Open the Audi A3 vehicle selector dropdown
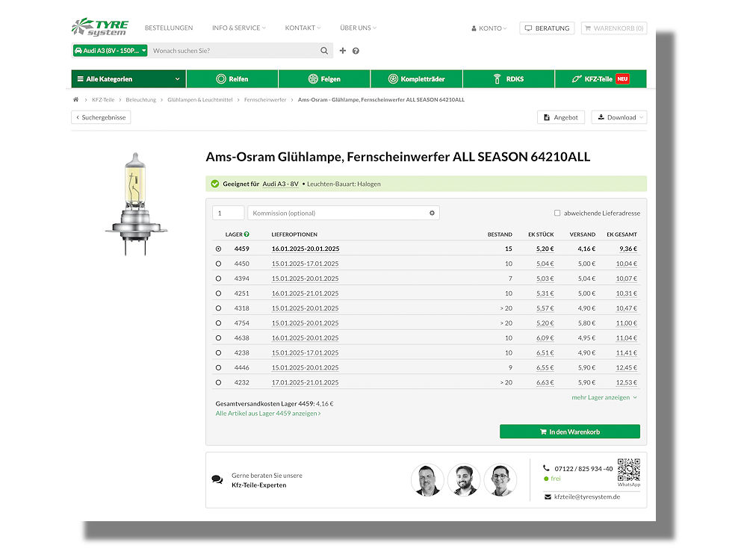 (110, 51)
